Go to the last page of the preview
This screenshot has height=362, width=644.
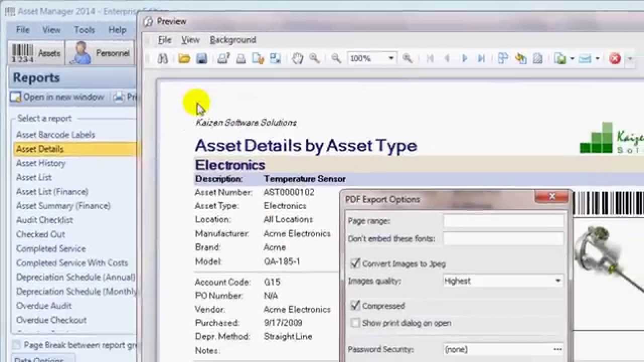pyautogui.click(x=481, y=59)
